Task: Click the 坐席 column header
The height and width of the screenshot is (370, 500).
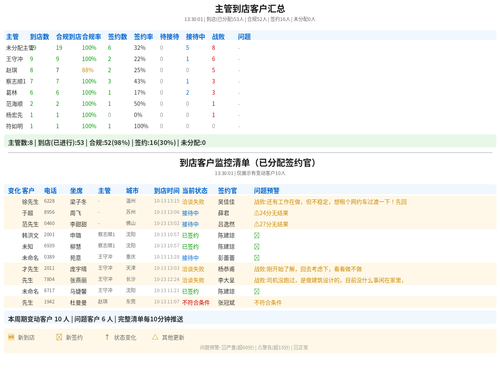Action: click(x=76, y=191)
